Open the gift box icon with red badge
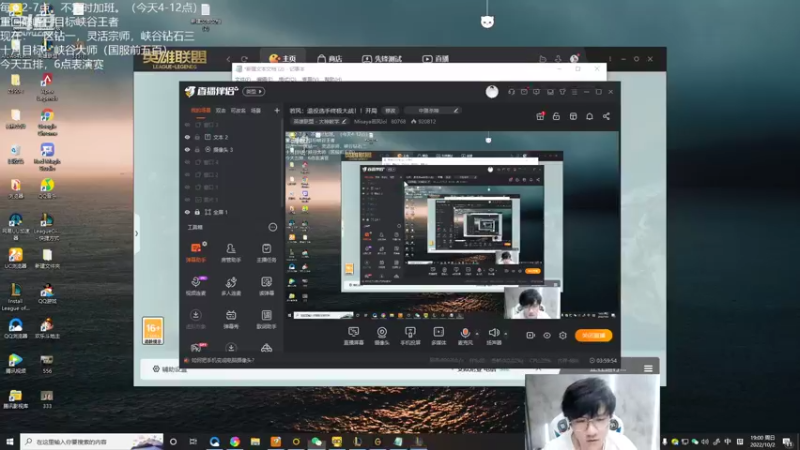Viewport: 800px width, 450px height. point(540,116)
